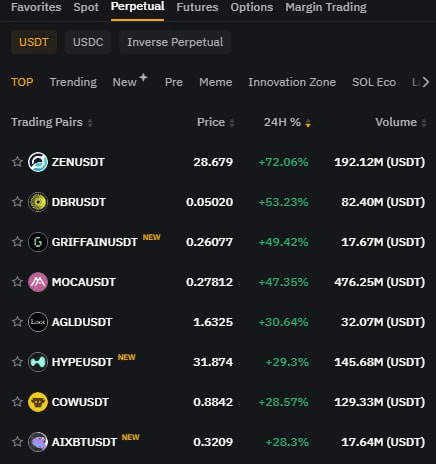Open the Margin Trading tab

[326, 7]
